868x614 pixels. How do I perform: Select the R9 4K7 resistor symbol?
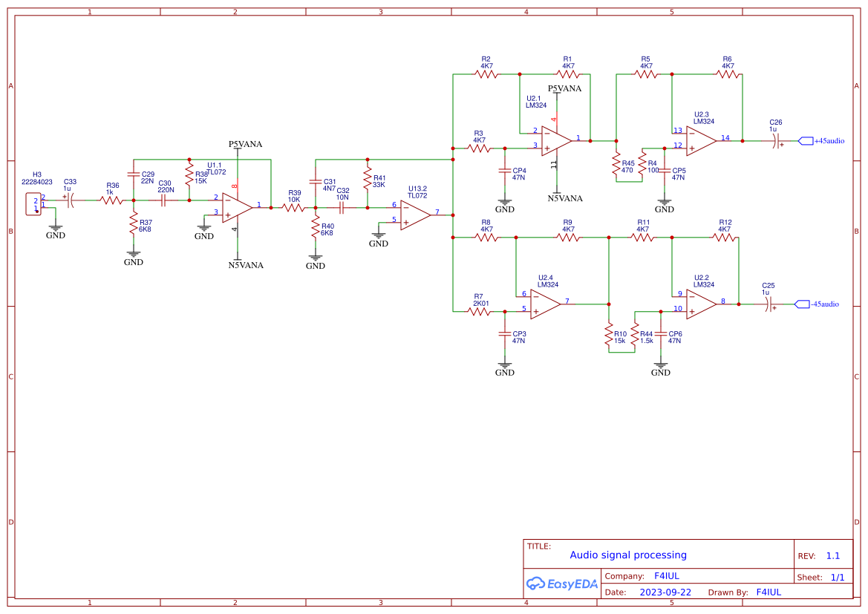pyautogui.click(x=567, y=238)
